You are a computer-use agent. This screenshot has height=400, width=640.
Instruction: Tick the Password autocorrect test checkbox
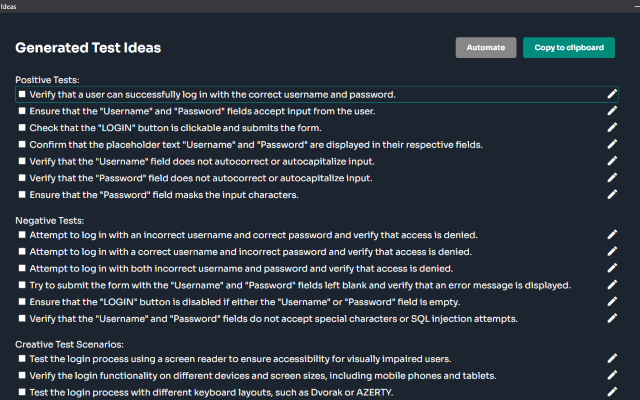pos(21,178)
